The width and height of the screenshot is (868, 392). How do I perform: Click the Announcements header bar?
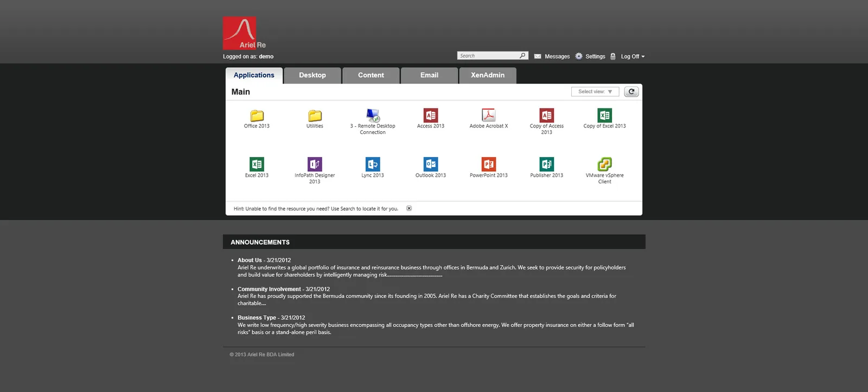point(434,242)
